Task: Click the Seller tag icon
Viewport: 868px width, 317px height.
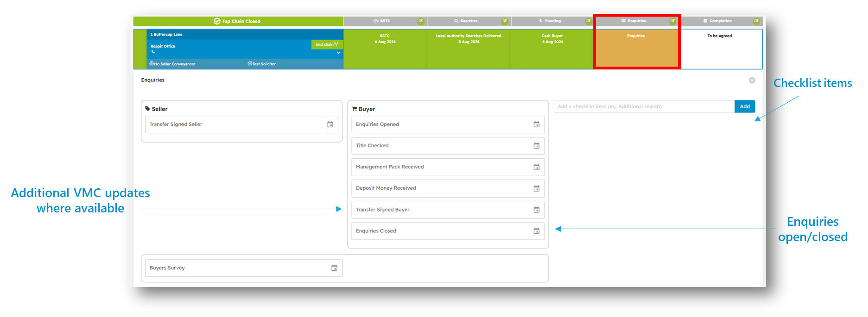Action: point(147,109)
